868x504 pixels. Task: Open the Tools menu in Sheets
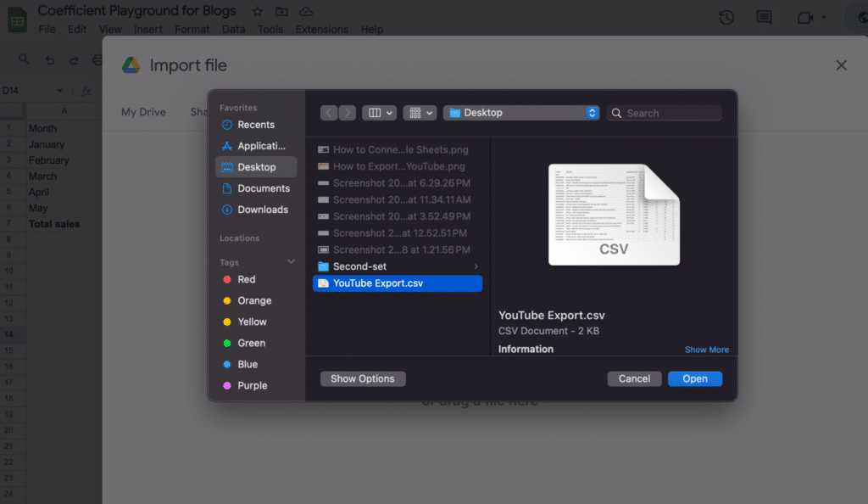270,30
